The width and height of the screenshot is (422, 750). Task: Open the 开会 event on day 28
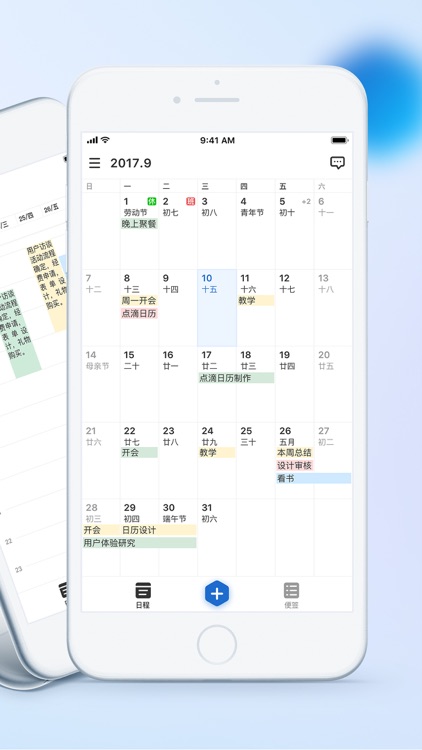point(101,530)
